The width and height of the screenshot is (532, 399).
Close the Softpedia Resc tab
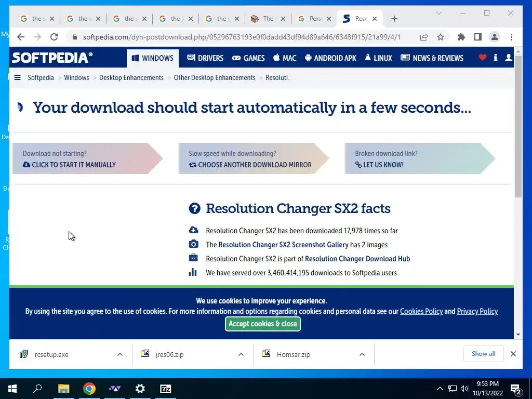click(375, 19)
